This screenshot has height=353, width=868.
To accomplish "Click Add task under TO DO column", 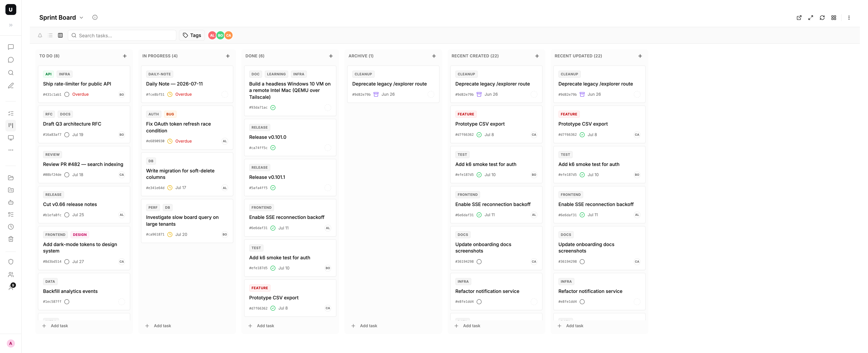I will [x=55, y=326].
